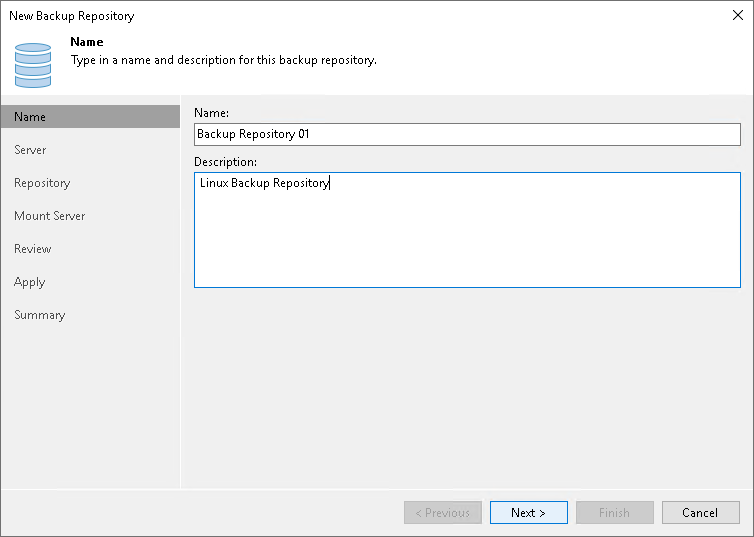Switch to the Mount Server step
754x537 pixels.
49,216
